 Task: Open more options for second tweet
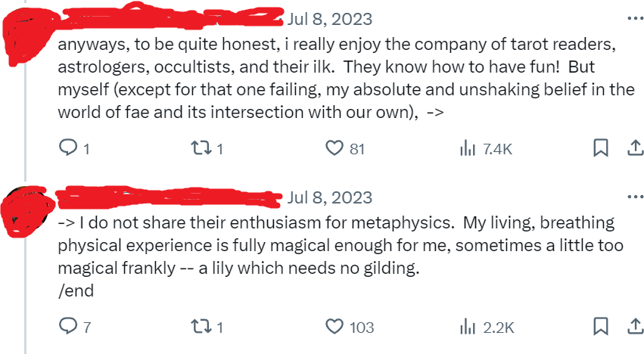636,197
